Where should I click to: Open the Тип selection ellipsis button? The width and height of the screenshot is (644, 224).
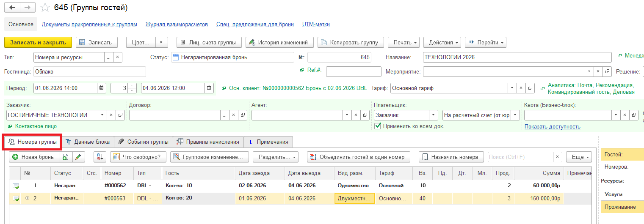109,57
